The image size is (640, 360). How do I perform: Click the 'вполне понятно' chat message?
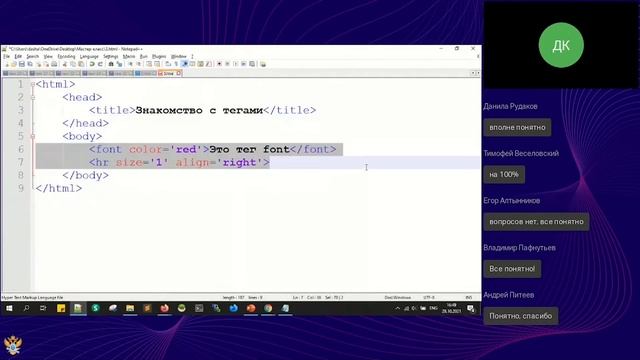(x=517, y=127)
